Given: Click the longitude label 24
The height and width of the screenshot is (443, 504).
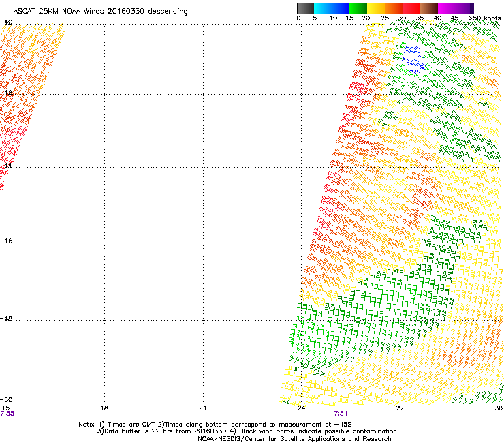Looking at the screenshot, I should (x=301, y=408).
